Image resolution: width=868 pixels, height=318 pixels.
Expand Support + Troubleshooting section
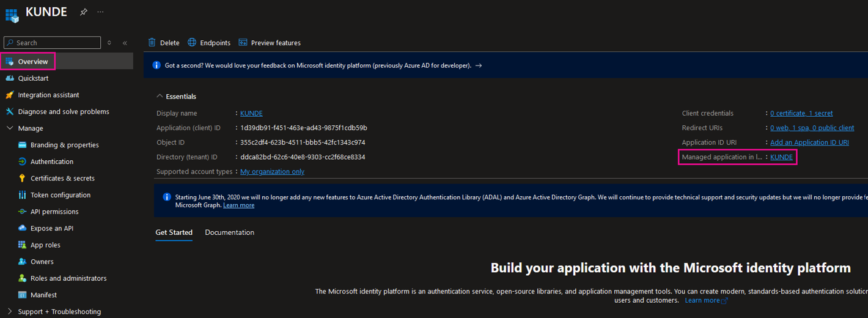10,312
